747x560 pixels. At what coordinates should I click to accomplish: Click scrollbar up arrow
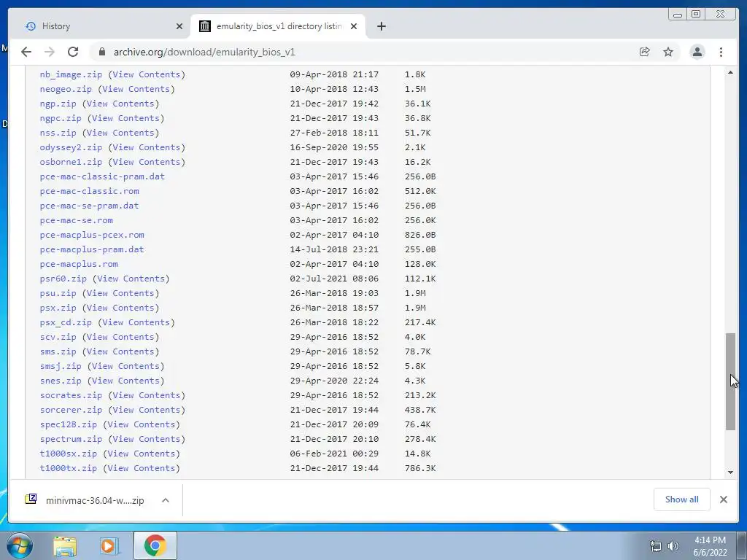(x=730, y=72)
